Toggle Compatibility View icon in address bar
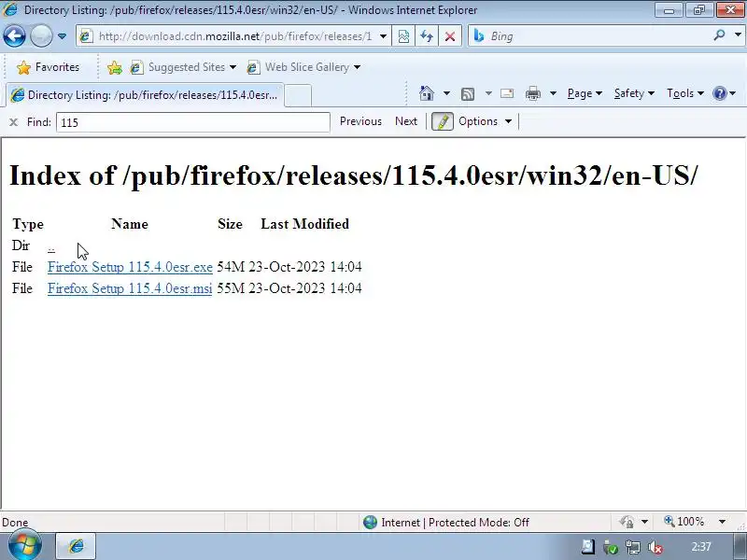 tap(403, 36)
